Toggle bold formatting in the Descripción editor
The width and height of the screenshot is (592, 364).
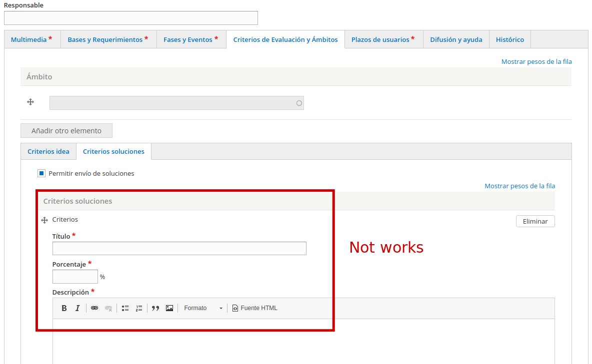[64, 308]
